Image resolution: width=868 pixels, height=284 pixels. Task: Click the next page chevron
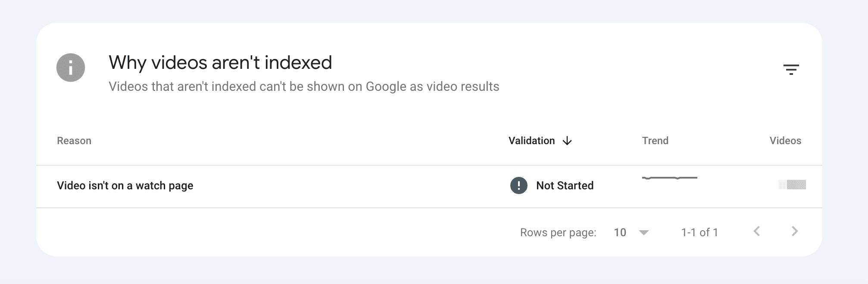pyautogui.click(x=794, y=232)
